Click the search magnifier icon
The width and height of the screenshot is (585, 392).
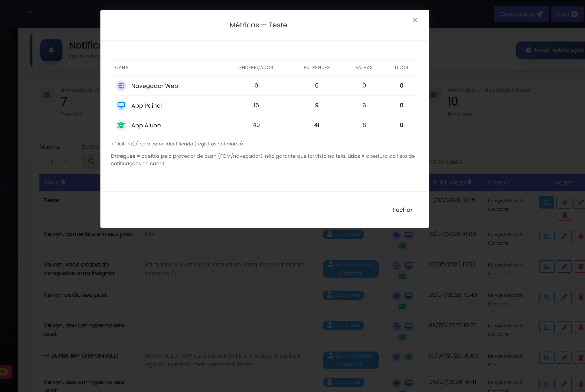[91, 161]
